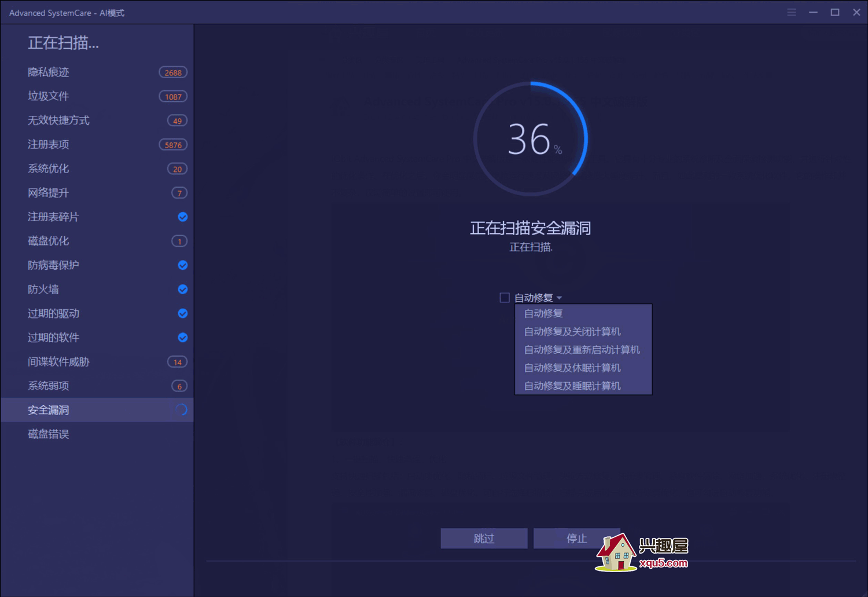The image size is (868, 597).
Task: Click the spinner icon beside 安全漏洞
Action: pos(181,410)
